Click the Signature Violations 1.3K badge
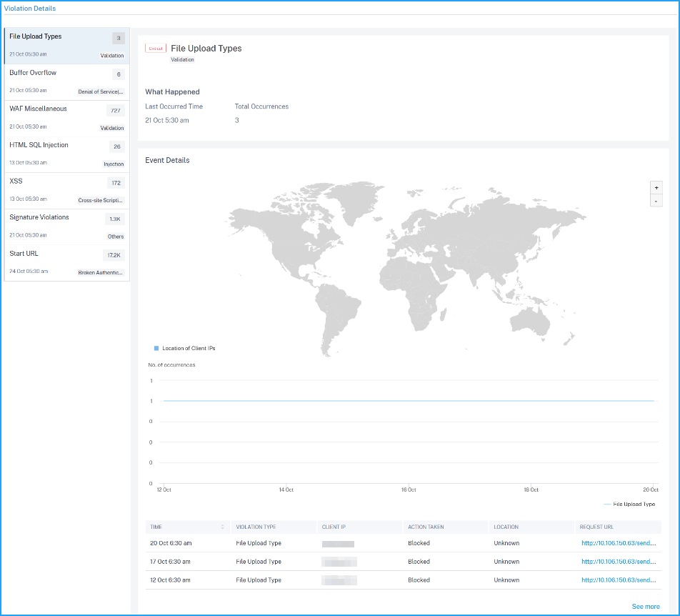 click(115, 219)
